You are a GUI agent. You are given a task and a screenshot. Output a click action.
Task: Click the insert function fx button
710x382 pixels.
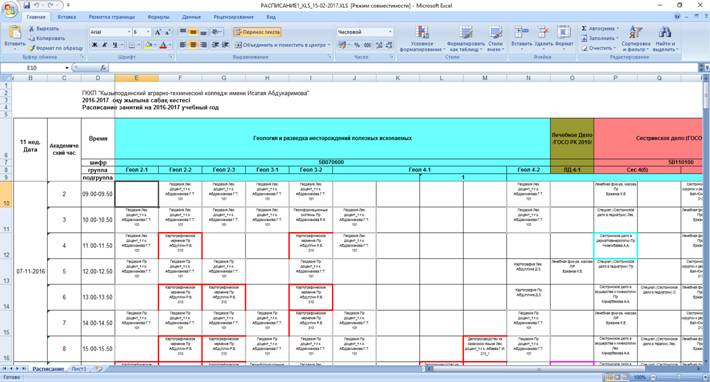pyautogui.click(x=103, y=67)
